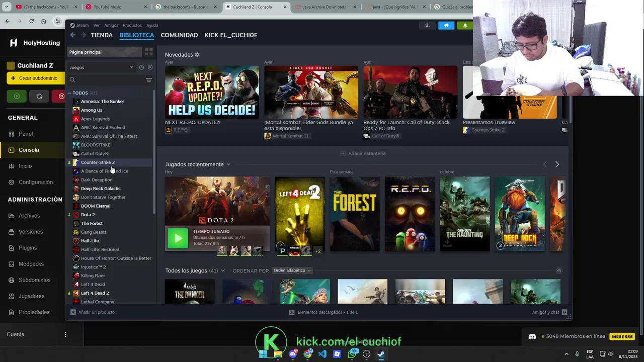Open HolyHosting Panel section
Image resolution: width=644 pixels, height=362 pixels.
(26, 134)
